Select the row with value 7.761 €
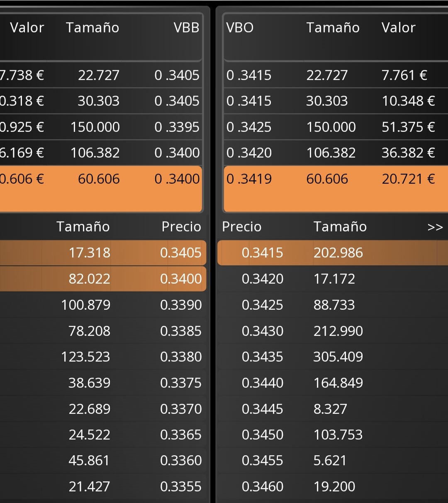448x503 pixels. pyautogui.click(x=336, y=75)
